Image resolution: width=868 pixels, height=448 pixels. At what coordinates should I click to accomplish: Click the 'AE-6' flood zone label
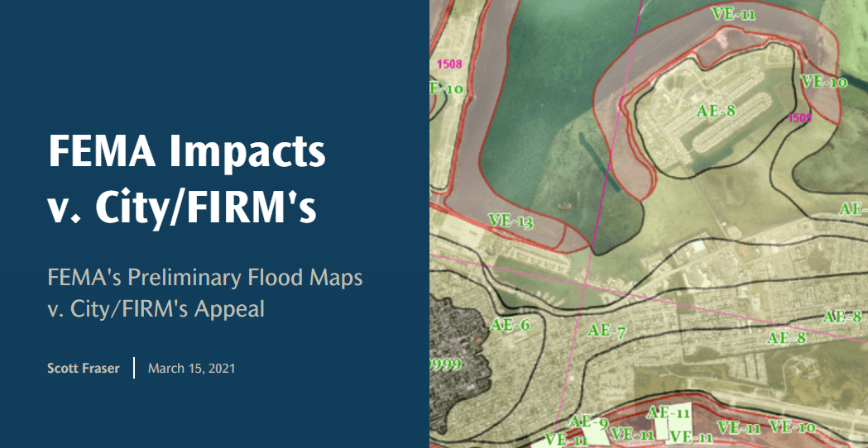click(x=511, y=325)
